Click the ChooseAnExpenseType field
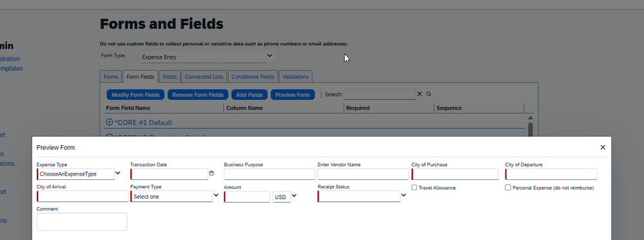This screenshot has height=240, width=644. [x=75, y=174]
